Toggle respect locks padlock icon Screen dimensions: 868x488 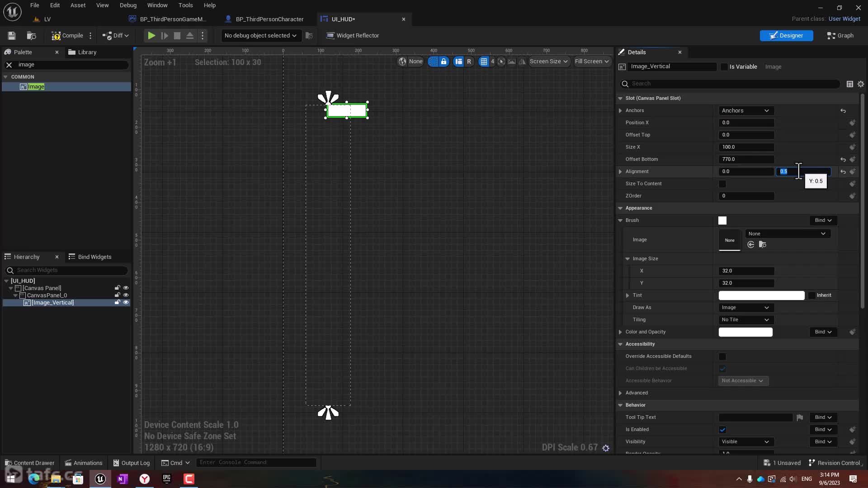(443, 61)
